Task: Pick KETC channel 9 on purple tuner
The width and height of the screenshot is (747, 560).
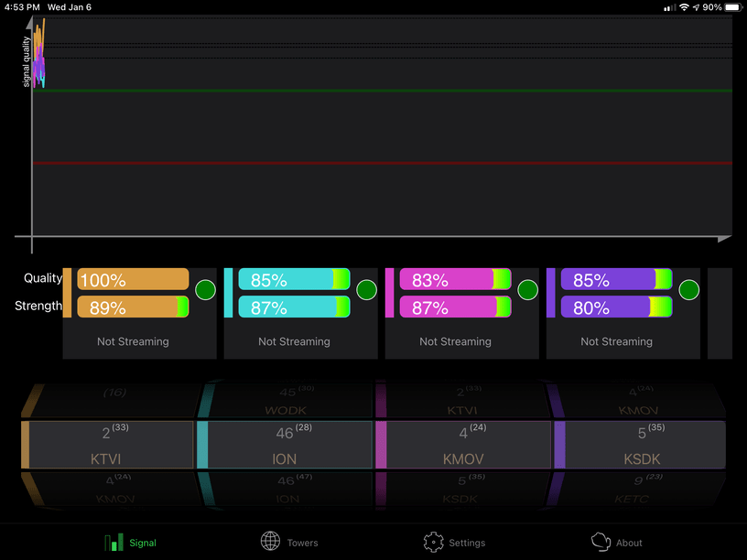Action: (x=636, y=490)
